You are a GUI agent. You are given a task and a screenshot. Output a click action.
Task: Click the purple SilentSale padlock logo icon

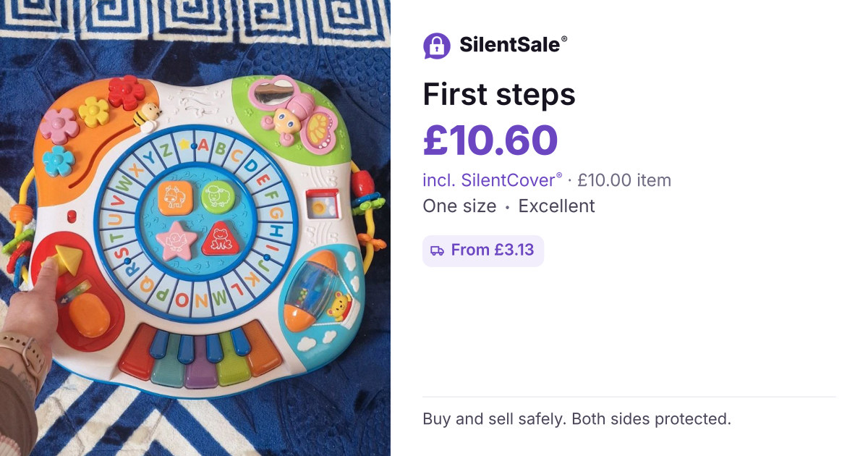[x=437, y=46]
